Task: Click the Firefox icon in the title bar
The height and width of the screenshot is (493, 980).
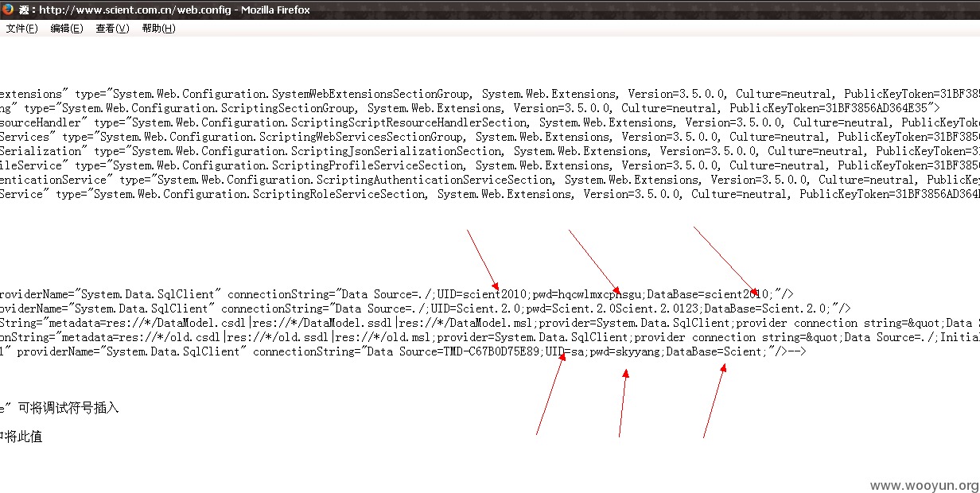Action: pos(7,10)
